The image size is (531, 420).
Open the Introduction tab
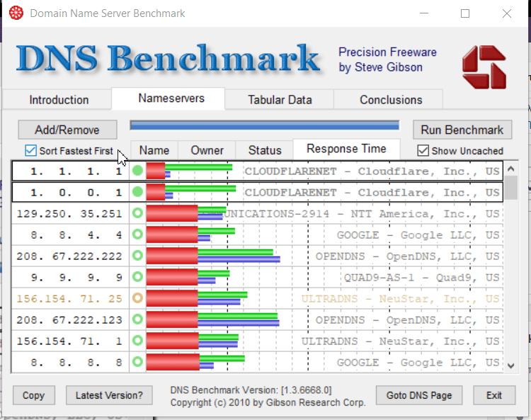coord(59,100)
